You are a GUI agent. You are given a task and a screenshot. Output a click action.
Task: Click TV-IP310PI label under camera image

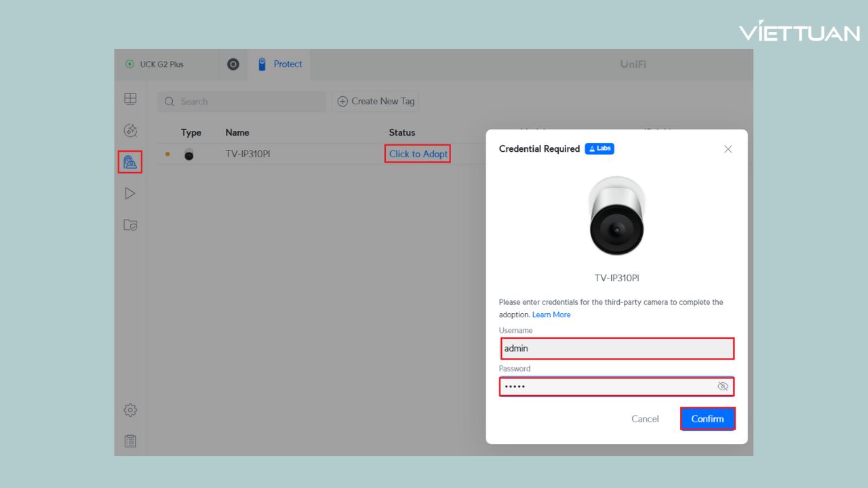click(x=617, y=278)
